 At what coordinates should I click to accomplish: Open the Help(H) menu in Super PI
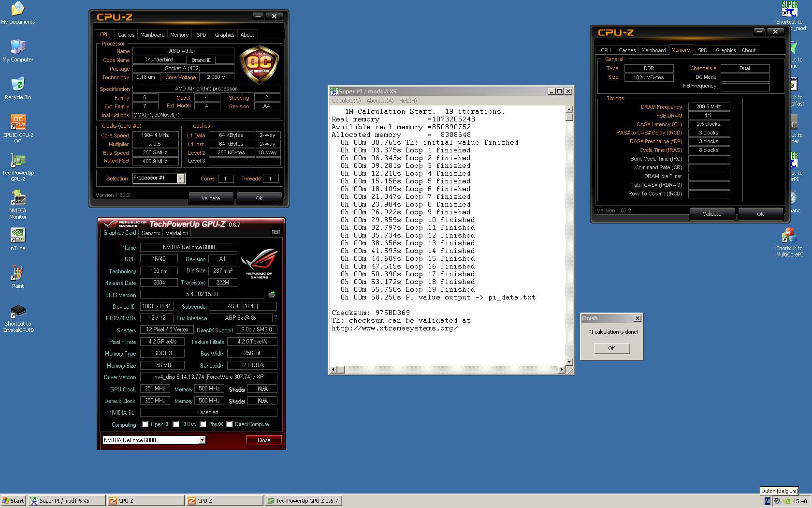click(408, 101)
